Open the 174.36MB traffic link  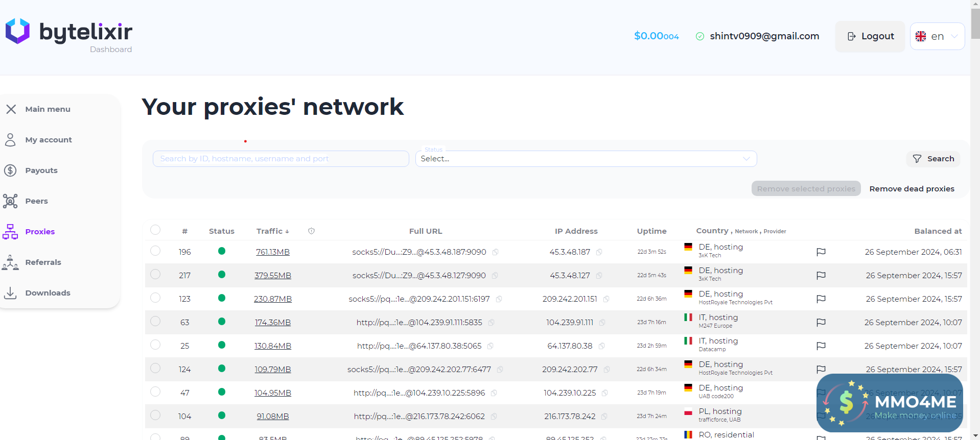(x=273, y=323)
